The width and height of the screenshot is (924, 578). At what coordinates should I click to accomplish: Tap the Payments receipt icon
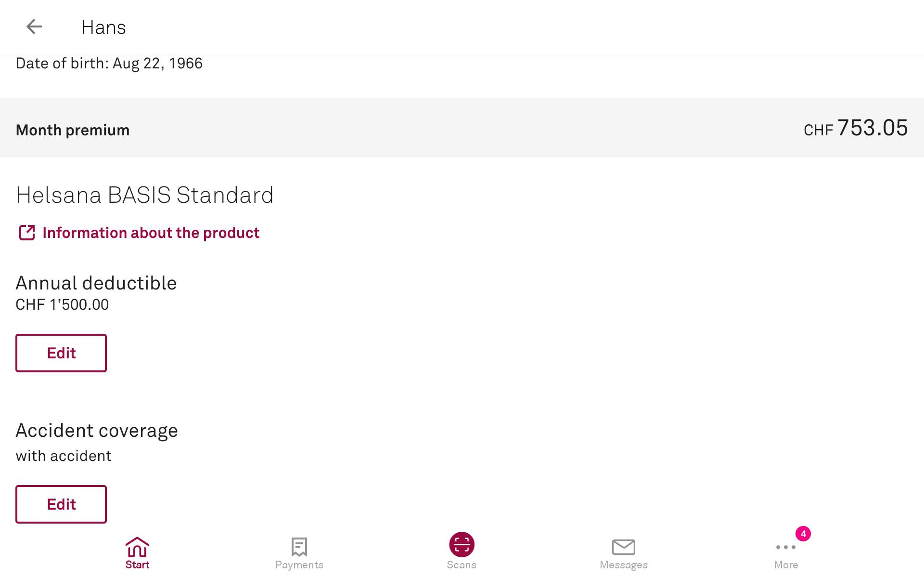[x=299, y=547]
